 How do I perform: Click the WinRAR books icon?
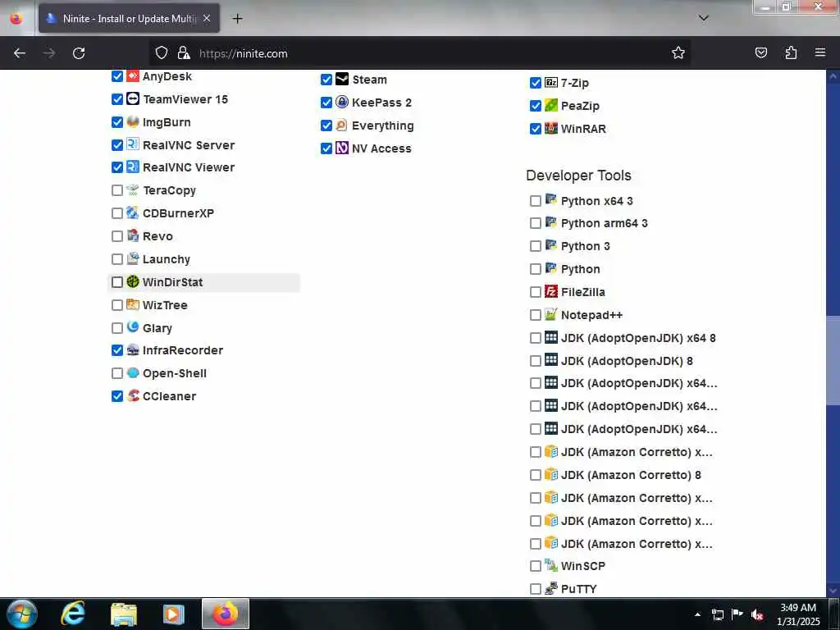tap(551, 129)
